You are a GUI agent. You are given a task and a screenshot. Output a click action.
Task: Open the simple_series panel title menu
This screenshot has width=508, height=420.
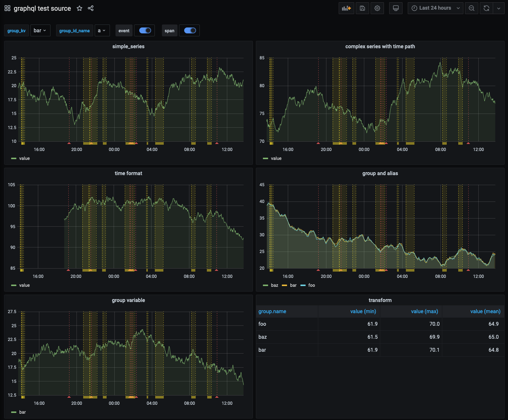pos(128,46)
